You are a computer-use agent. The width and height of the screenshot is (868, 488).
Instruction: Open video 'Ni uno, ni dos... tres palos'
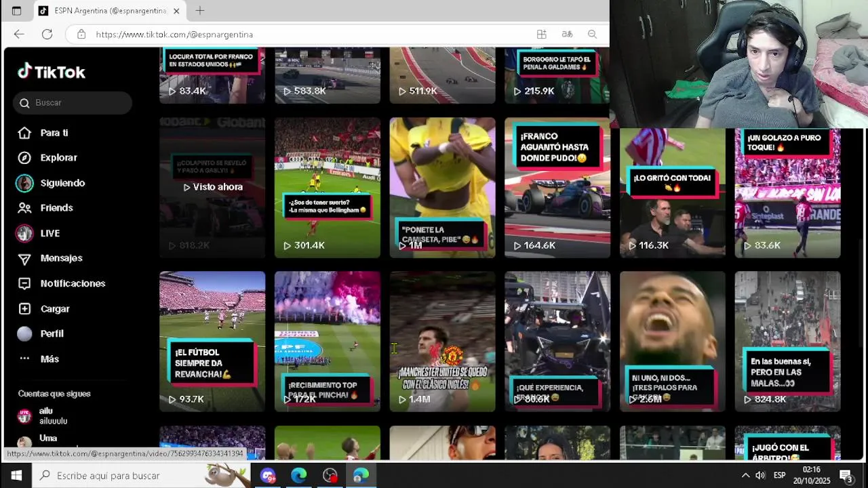(x=673, y=342)
